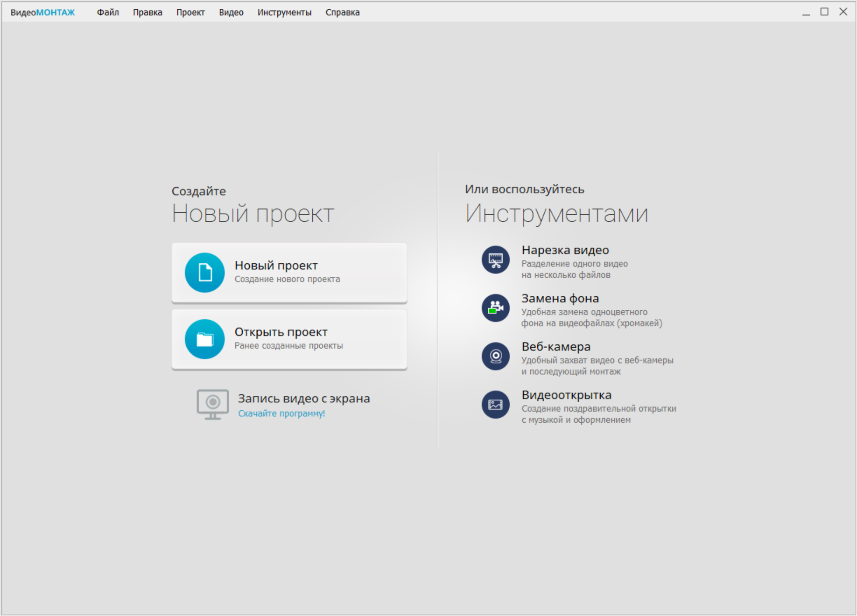Image resolution: width=857 pixels, height=616 pixels.
Task: Click the Новый проект button
Action: pyautogui.click(x=289, y=272)
